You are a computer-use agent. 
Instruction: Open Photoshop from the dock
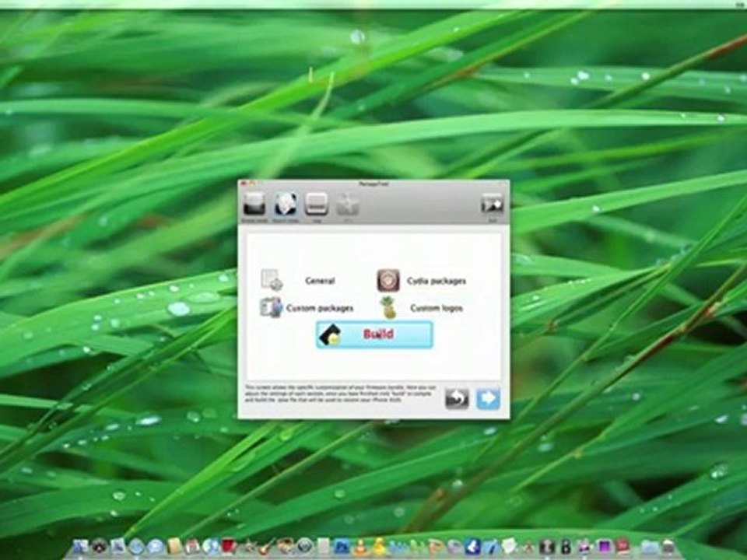coord(342,547)
